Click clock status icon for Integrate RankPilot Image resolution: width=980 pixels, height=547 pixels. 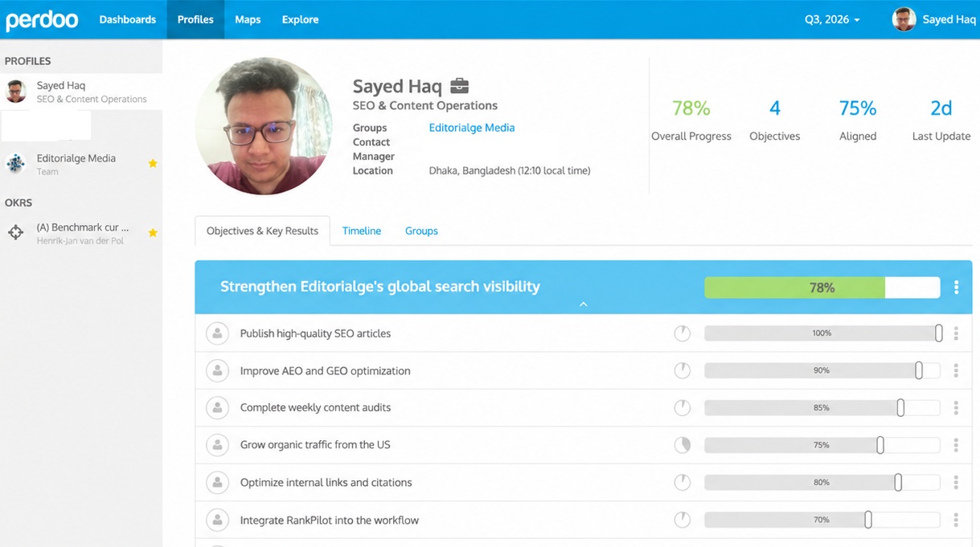682,520
